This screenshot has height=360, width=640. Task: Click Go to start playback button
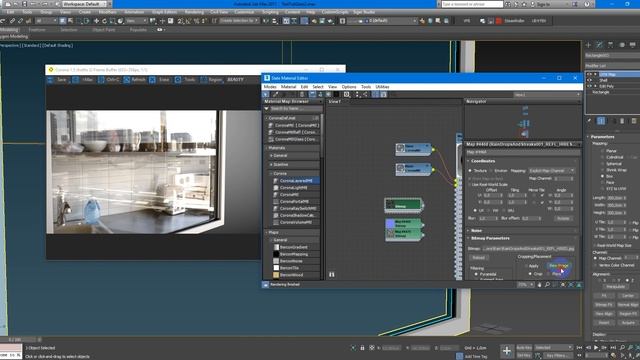(x=580, y=348)
